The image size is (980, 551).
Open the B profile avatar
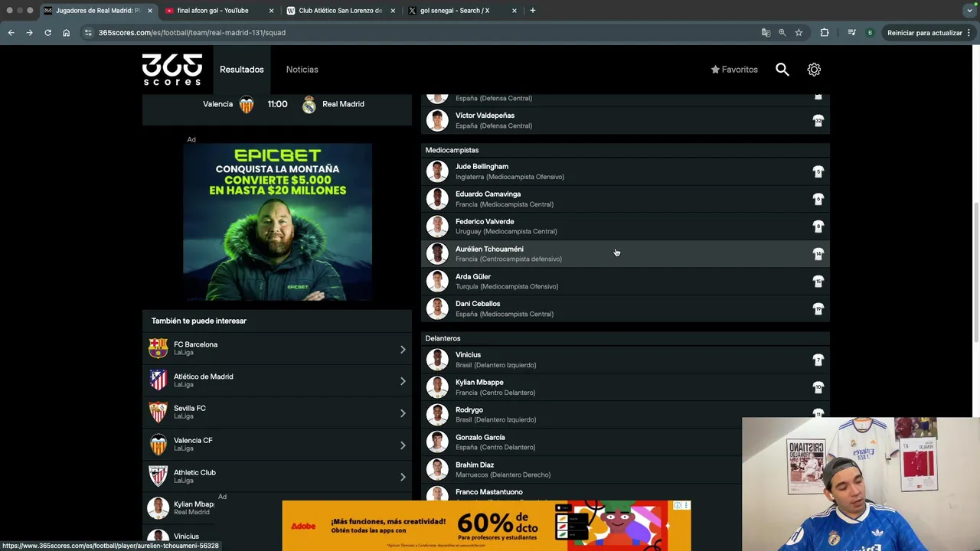[x=870, y=33]
